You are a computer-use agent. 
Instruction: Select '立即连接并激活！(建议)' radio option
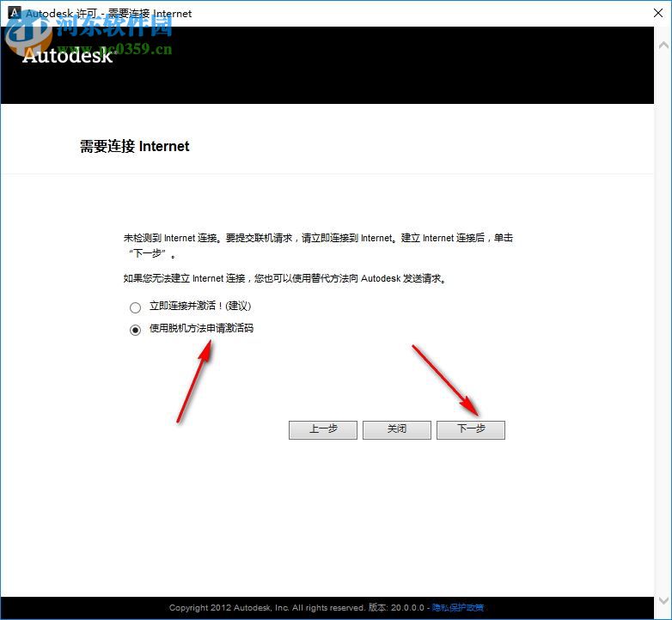click(x=135, y=307)
